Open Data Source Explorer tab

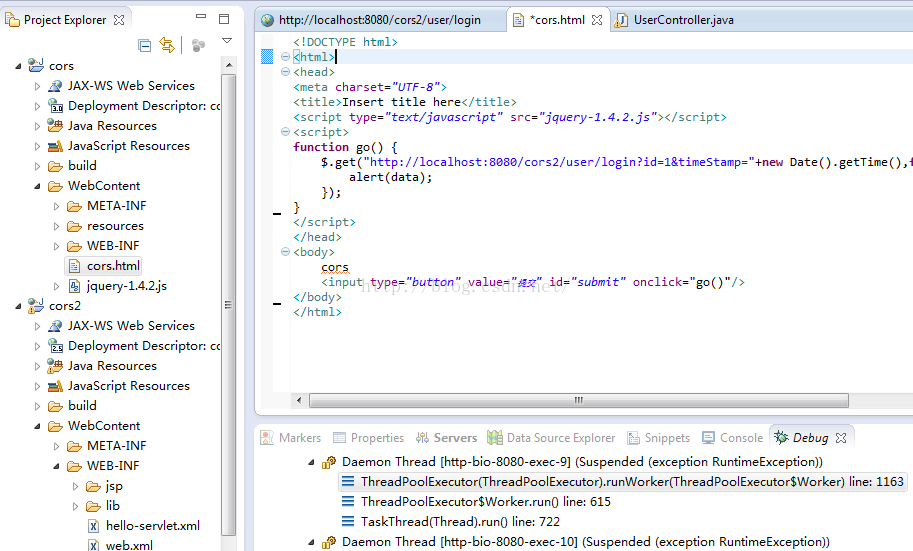551,438
